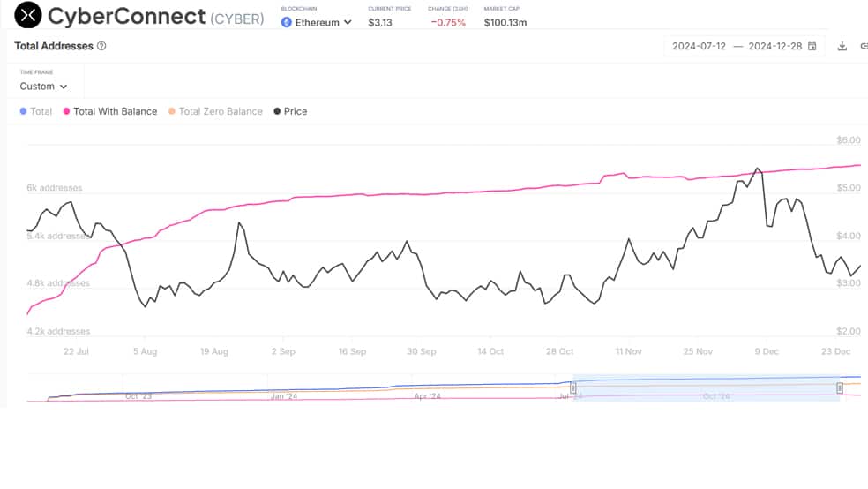Toggle the Total series legend
The image size is (868, 489).
click(36, 111)
